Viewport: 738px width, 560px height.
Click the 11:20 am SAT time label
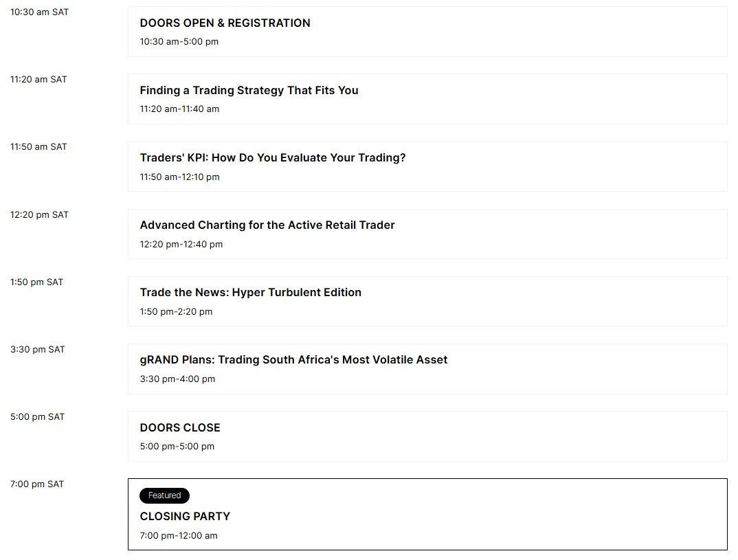pyautogui.click(x=38, y=80)
